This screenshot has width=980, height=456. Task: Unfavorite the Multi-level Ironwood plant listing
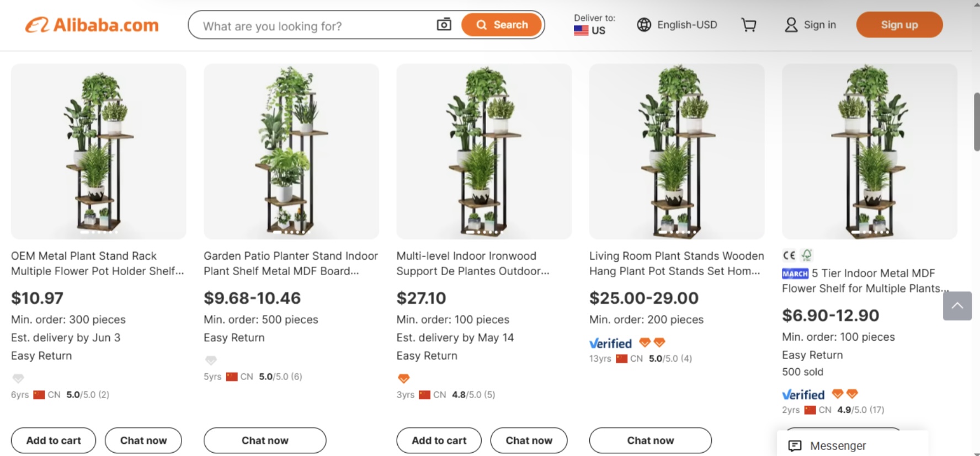[403, 378]
